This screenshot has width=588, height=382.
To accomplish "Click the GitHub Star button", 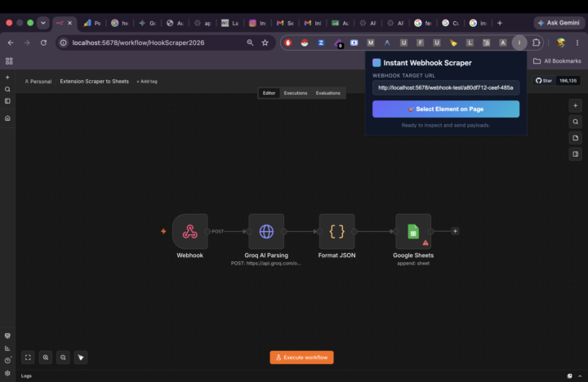I will click(x=544, y=81).
